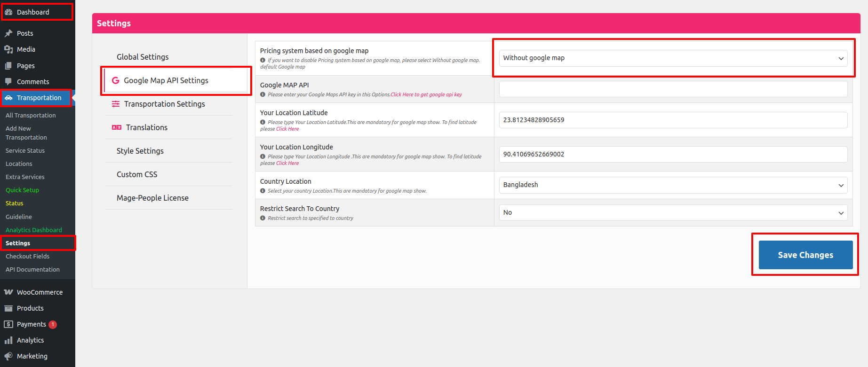Open Checkout Fields in Transportation submenu
Image resolution: width=868 pixels, height=367 pixels.
(x=27, y=257)
